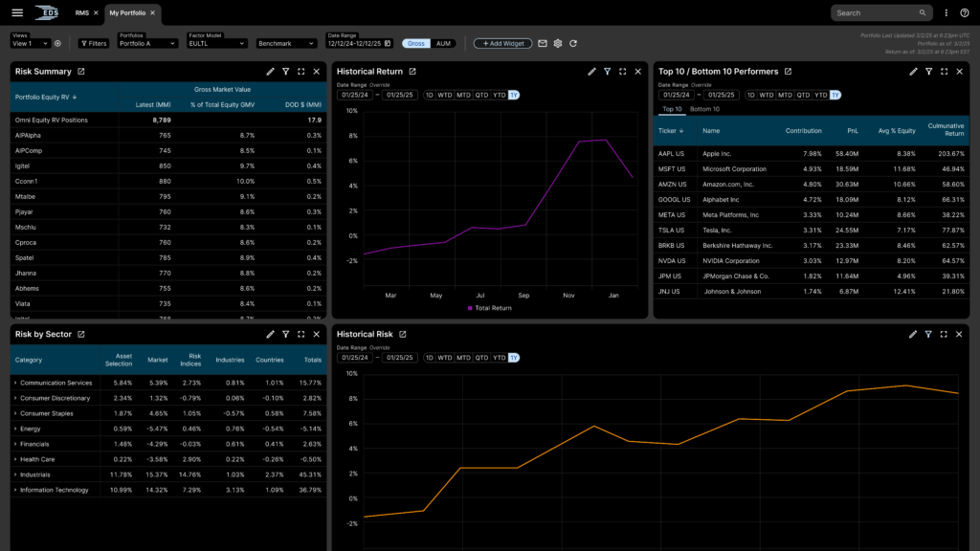Add a new view with plus icon

tap(57, 44)
